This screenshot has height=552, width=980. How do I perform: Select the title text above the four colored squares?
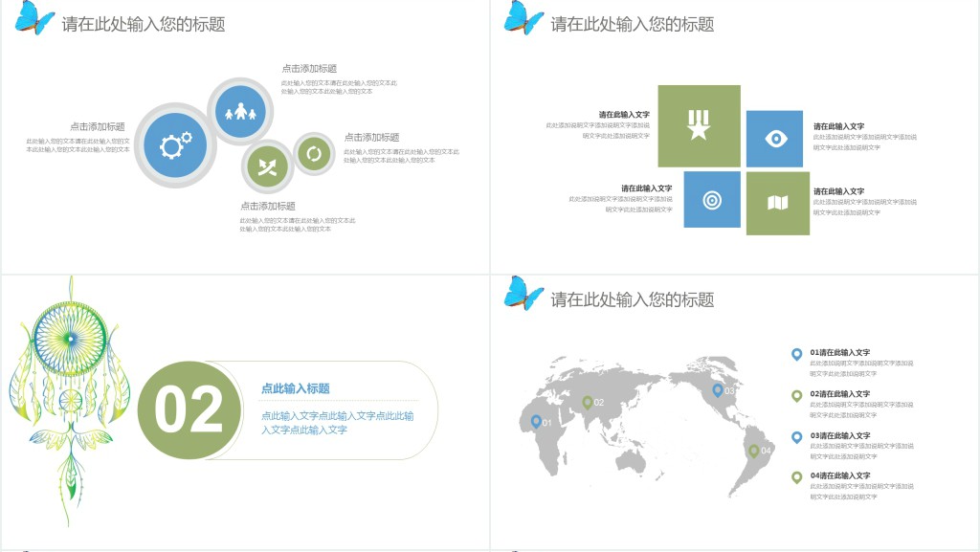[633, 24]
